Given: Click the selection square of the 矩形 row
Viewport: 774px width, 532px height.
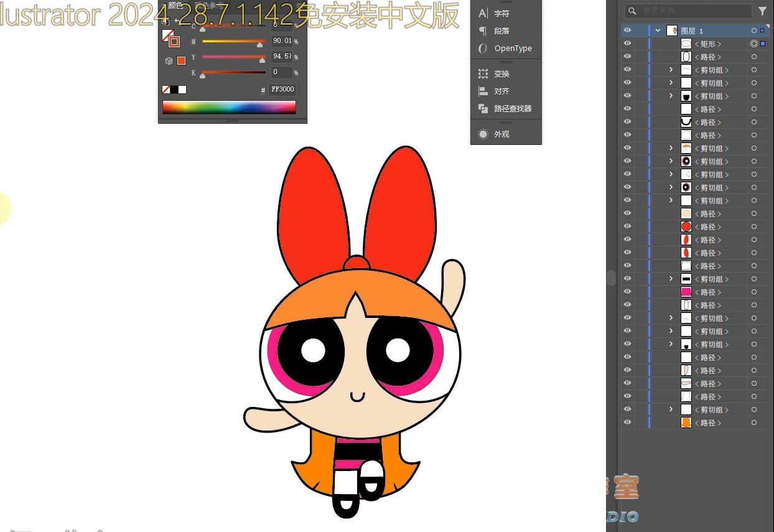Looking at the screenshot, I should (763, 44).
